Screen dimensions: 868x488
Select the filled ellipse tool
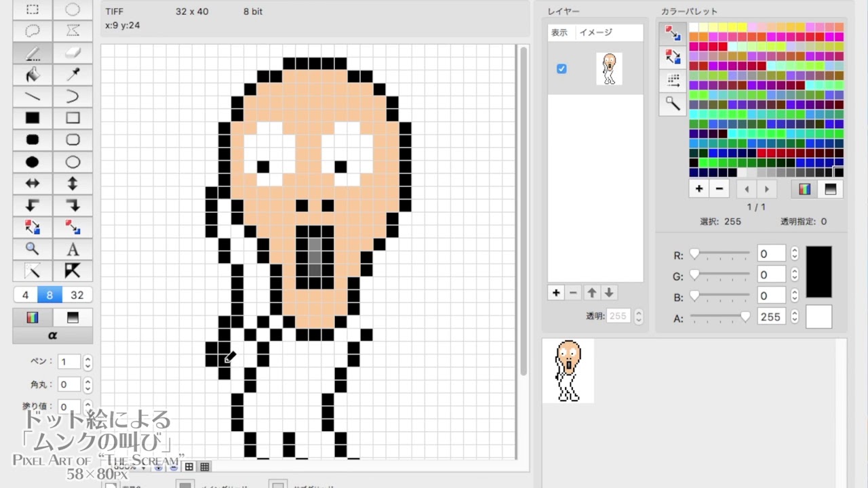[32, 162]
